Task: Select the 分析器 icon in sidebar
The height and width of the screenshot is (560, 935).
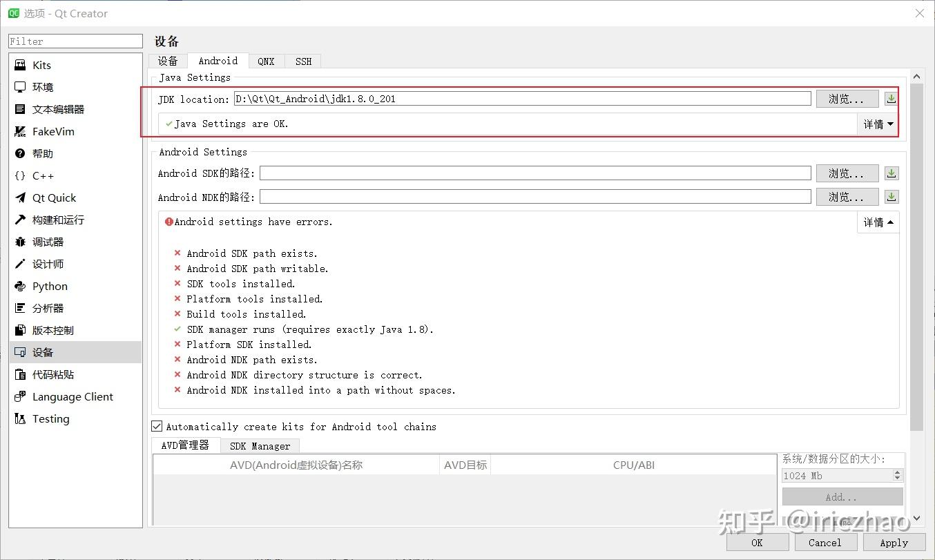Action: pyautogui.click(x=20, y=308)
